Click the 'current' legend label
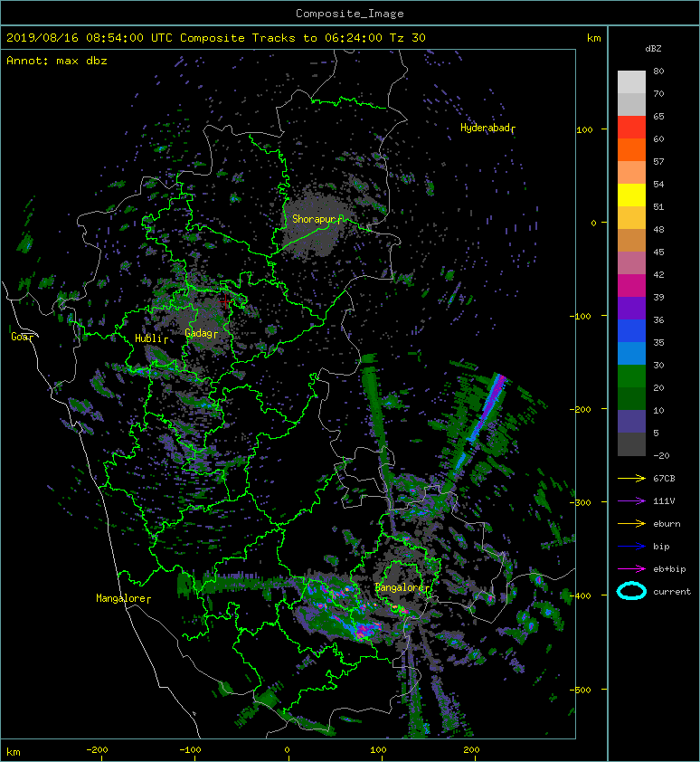 pos(672,592)
